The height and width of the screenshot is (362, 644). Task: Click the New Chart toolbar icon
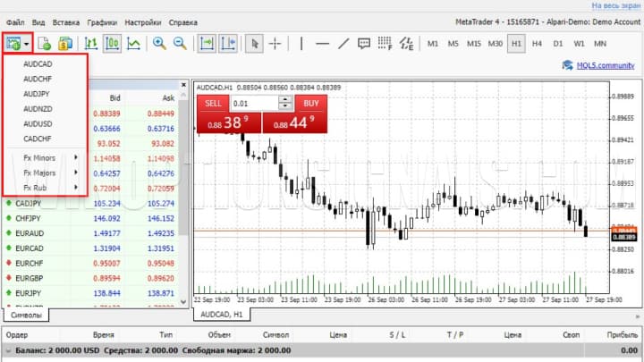[13, 43]
